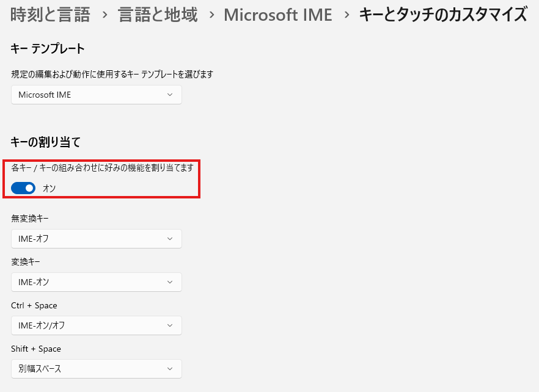
Task: Click the breadcrumb separator arrow after 時刻と言語
Action: tap(104, 15)
